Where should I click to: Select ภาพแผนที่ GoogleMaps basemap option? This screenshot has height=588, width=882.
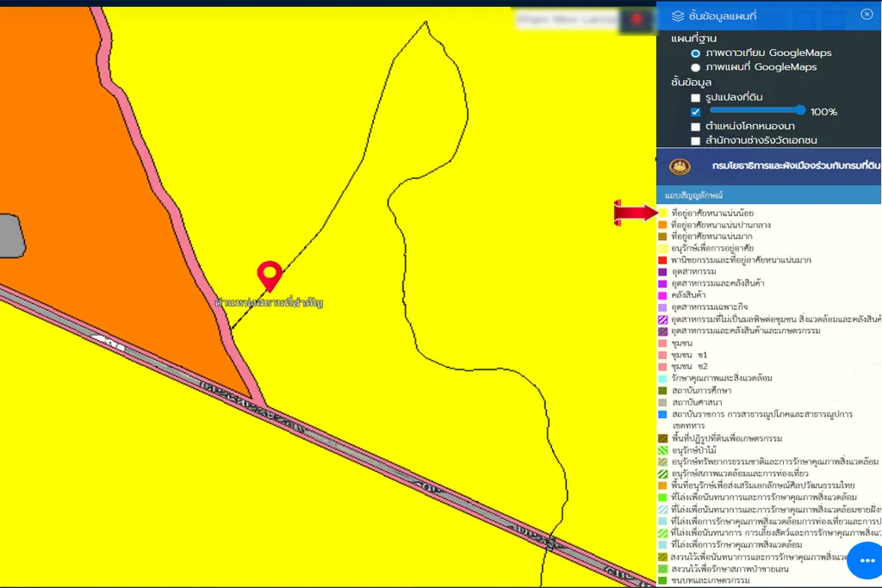[696, 67]
